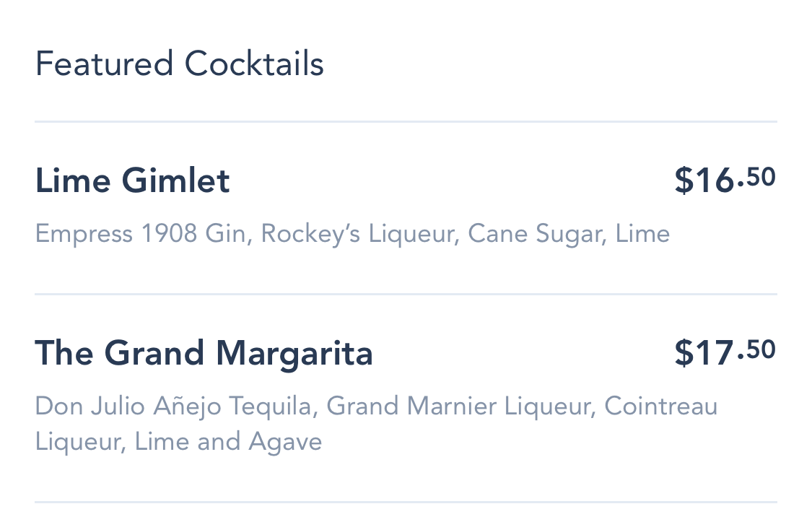Image resolution: width=812 pixels, height=522 pixels.
Task: Click the word Cocktails in the heading
Action: (x=254, y=64)
